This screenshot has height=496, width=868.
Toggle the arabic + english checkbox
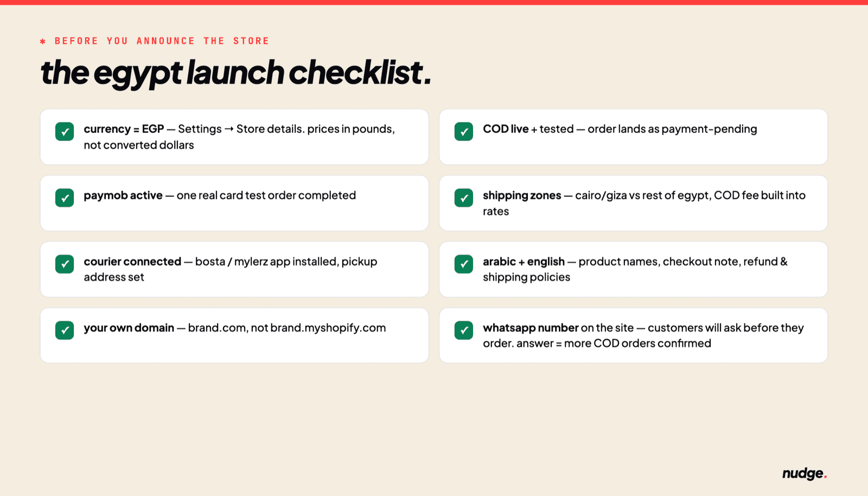click(464, 264)
